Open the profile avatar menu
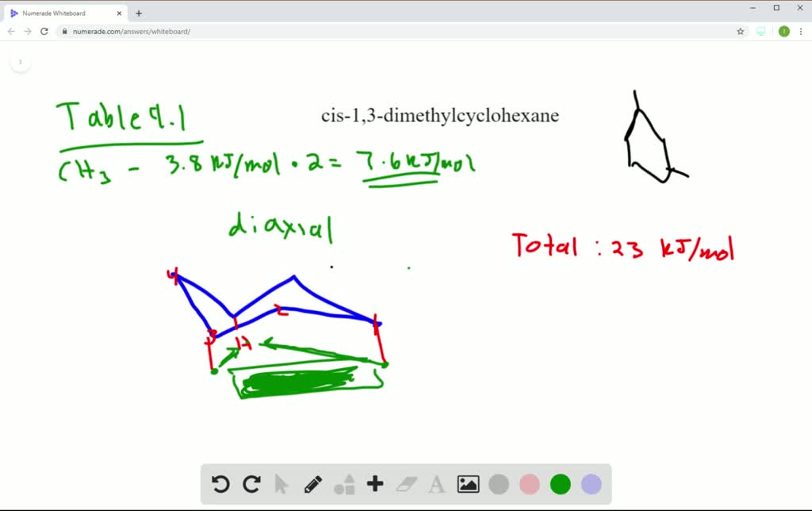 [783, 31]
